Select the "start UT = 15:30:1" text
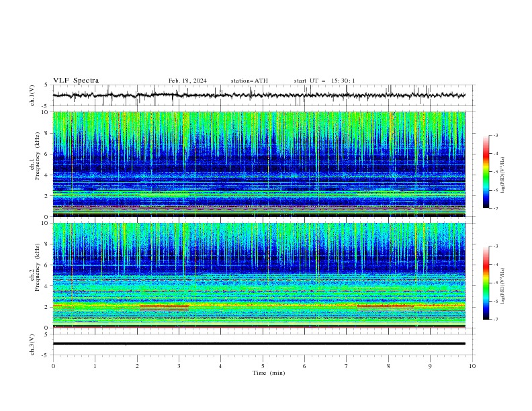 (x=324, y=81)
